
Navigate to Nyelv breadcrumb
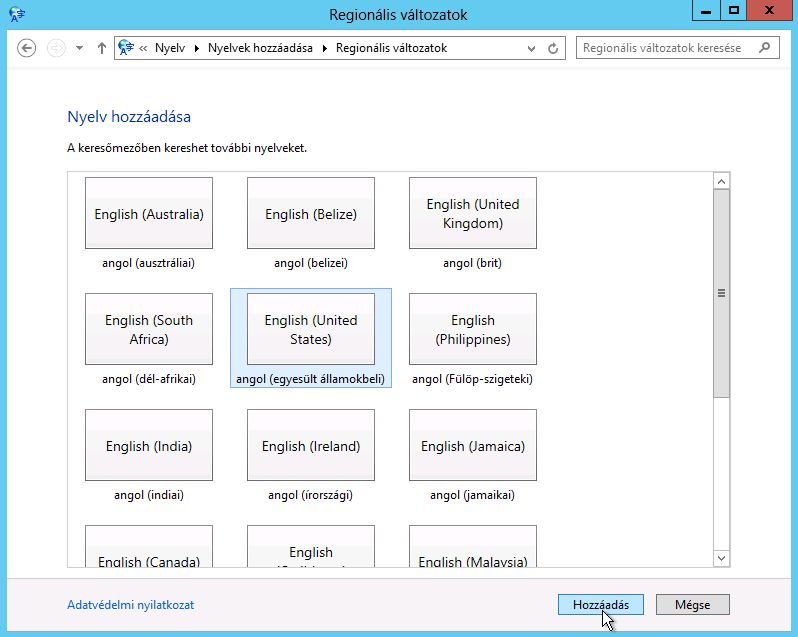(x=170, y=48)
